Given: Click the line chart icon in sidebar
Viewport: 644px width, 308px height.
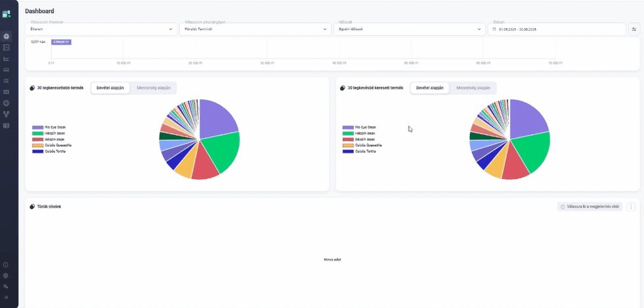Looking at the screenshot, I should tap(6, 59).
